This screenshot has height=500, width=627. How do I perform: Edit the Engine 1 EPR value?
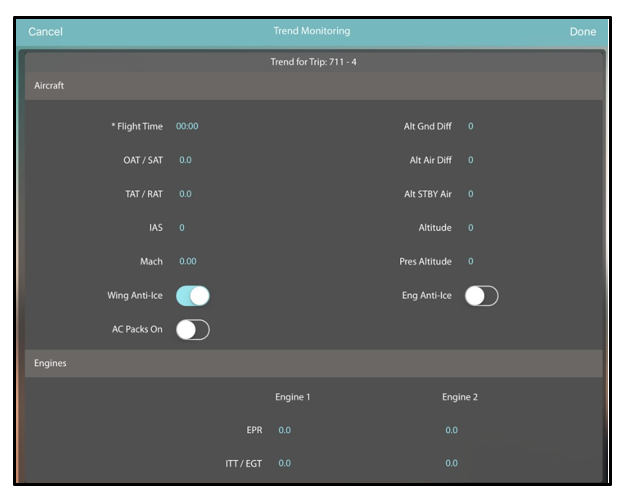pos(285,431)
